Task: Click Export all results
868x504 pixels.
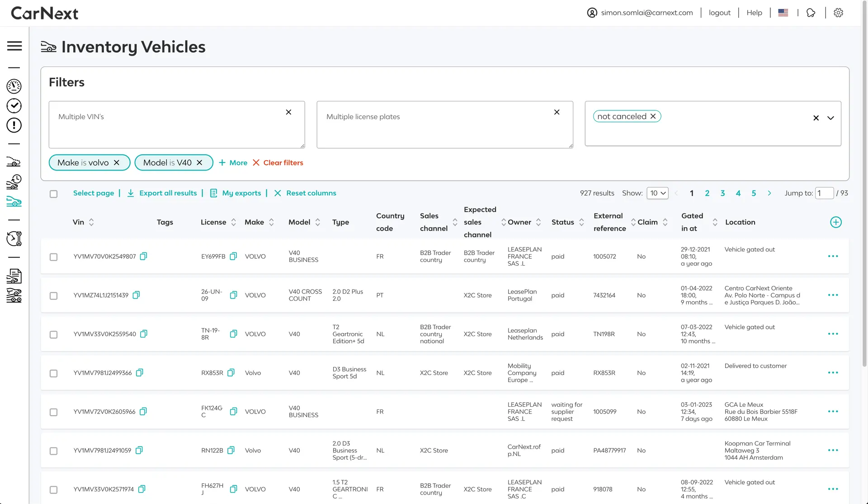Action: pyautogui.click(x=162, y=193)
